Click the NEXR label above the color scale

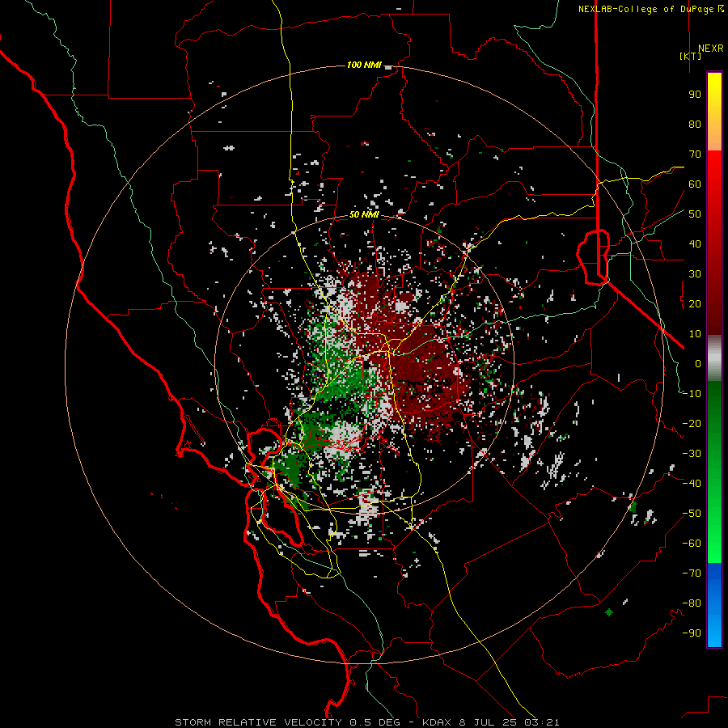(x=710, y=49)
